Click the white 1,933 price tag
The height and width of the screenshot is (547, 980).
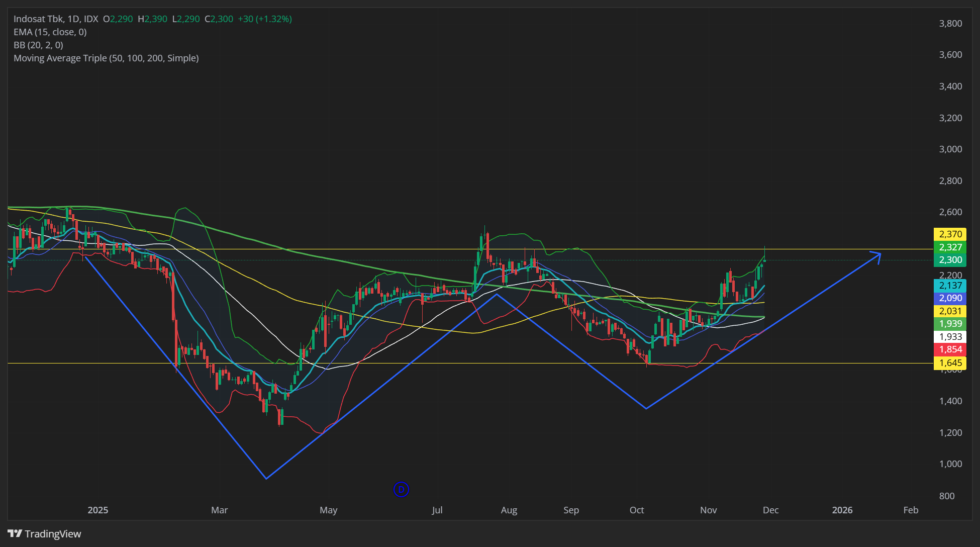point(950,337)
